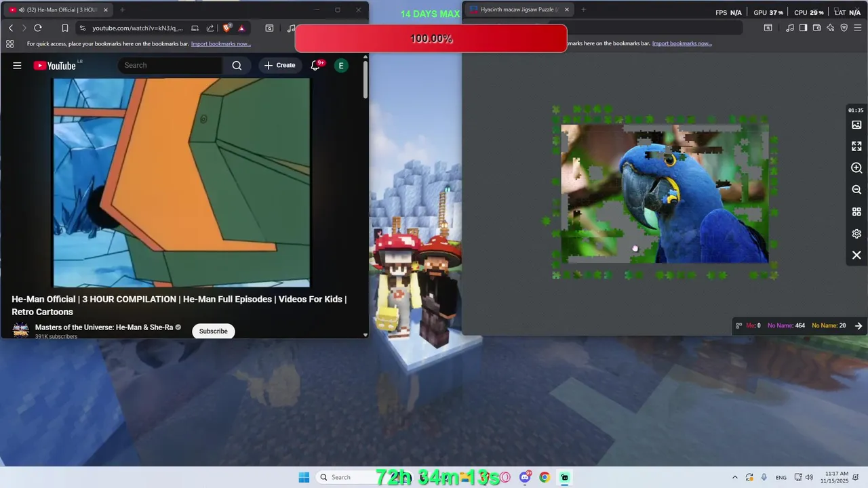Bookmark the YouTube page

click(x=65, y=28)
